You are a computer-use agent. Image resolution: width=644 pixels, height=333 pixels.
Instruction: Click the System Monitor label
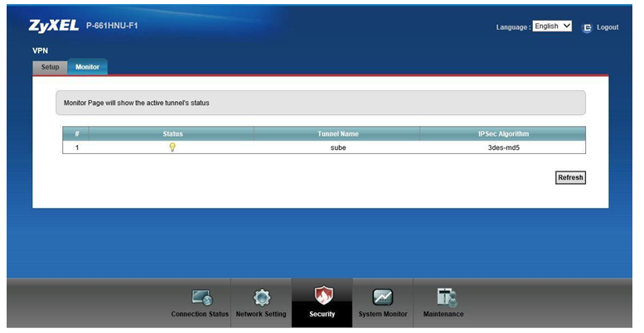click(383, 314)
